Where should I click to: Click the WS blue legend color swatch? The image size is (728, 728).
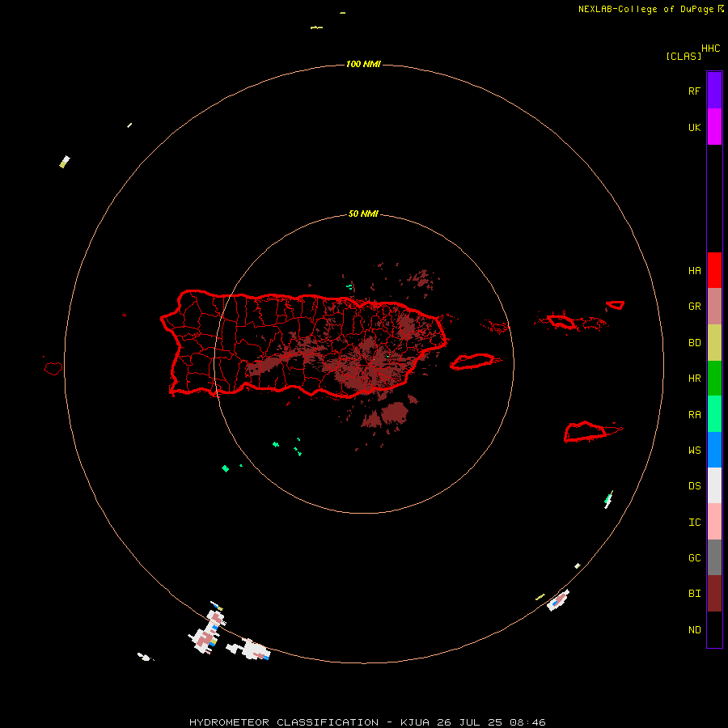[714, 450]
